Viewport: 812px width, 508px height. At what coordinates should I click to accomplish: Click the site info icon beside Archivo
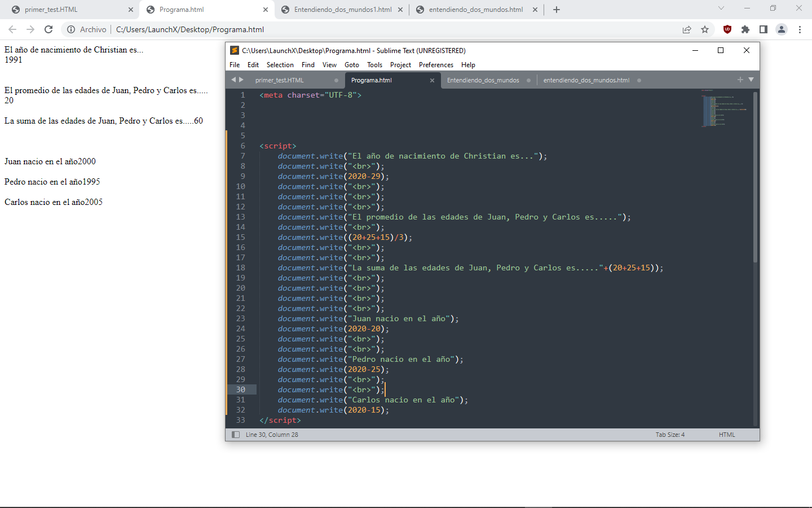71,29
